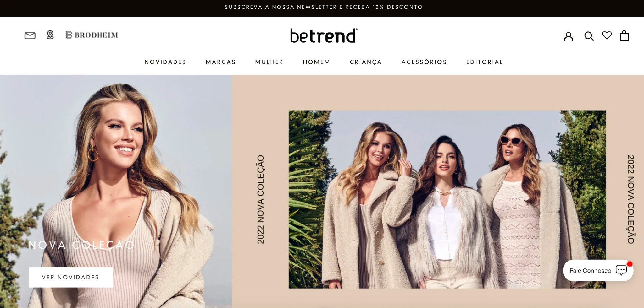The image size is (644, 308).
Task: Open the user account icon
Action: (569, 36)
